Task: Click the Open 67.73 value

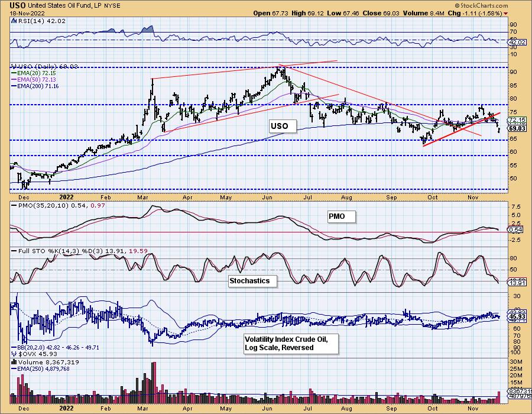Action: [270, 13]
